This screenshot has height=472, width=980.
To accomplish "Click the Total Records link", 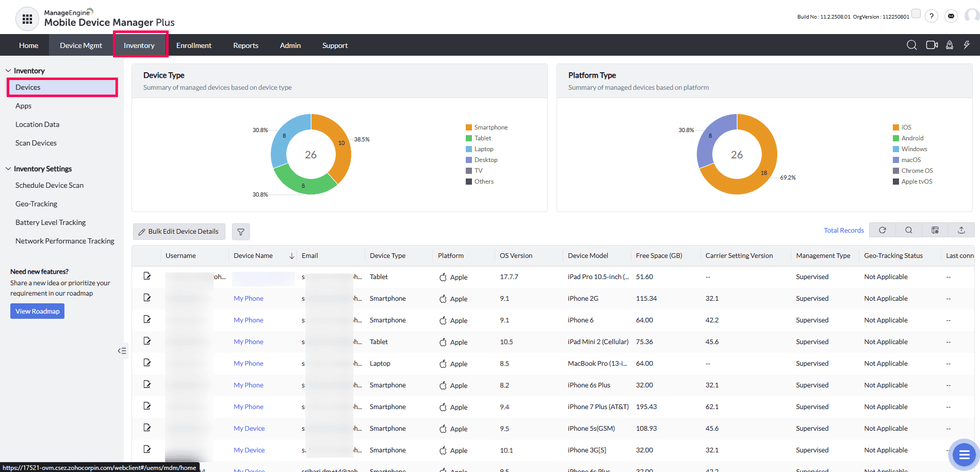I will tap(843, 231).
